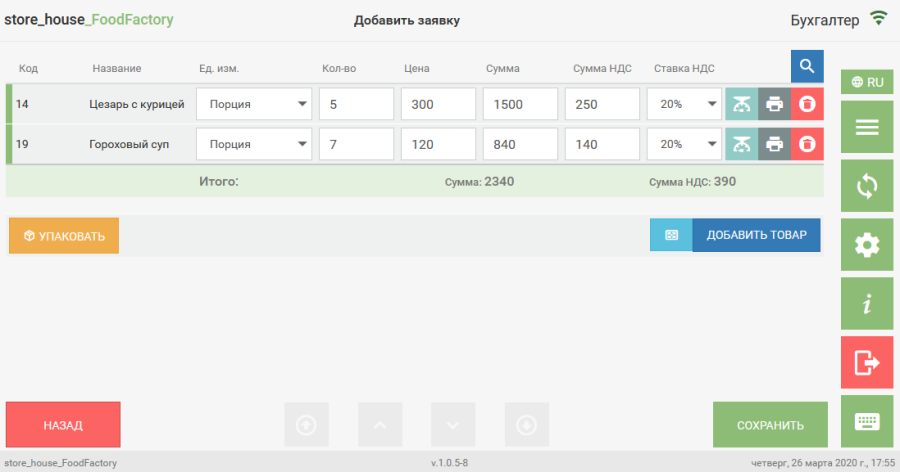Viewport: 900px width, 472px height.
Task: Click the orange УПАКОВАТЬ button
Action: click(64, 236)
